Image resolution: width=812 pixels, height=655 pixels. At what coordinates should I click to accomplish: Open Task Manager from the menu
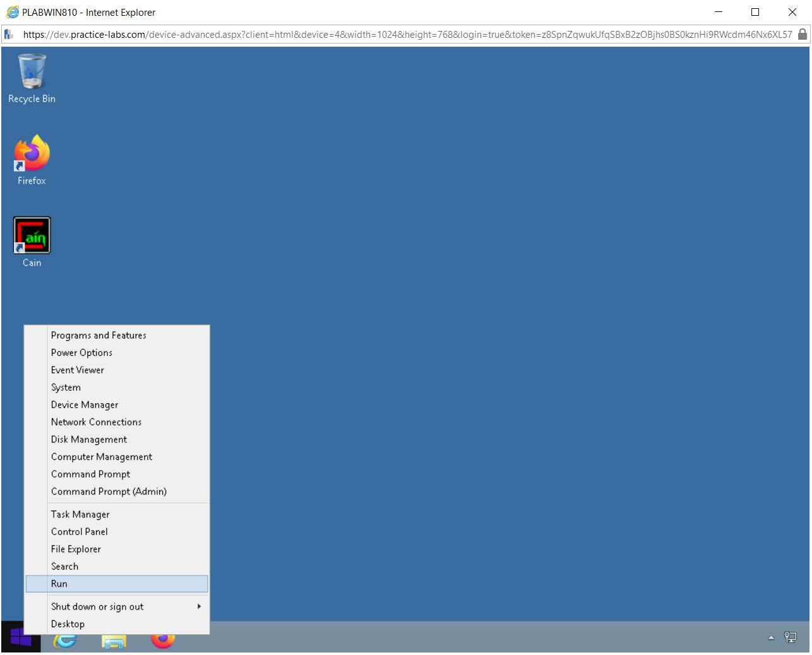click(80, 514)
